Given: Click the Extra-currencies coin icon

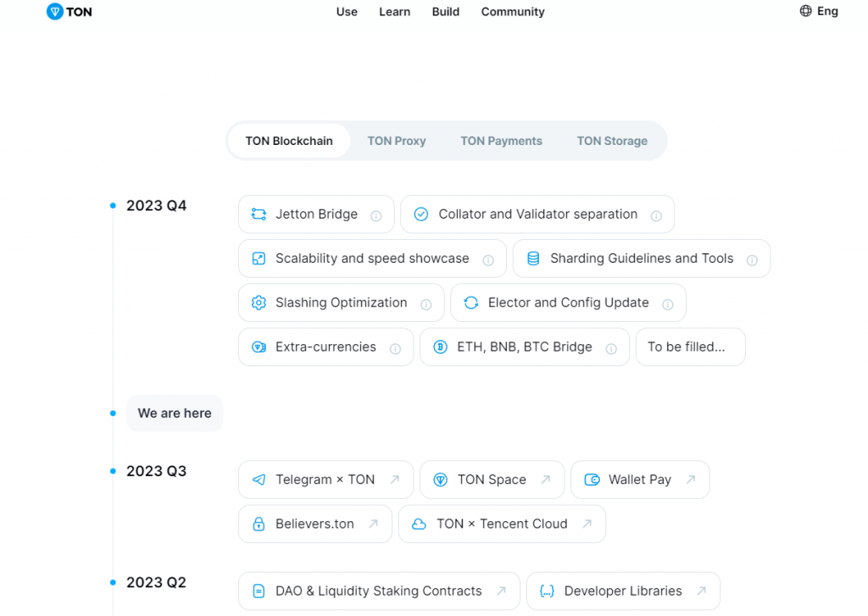Looking at the screenshot, I should pos(259,347).
